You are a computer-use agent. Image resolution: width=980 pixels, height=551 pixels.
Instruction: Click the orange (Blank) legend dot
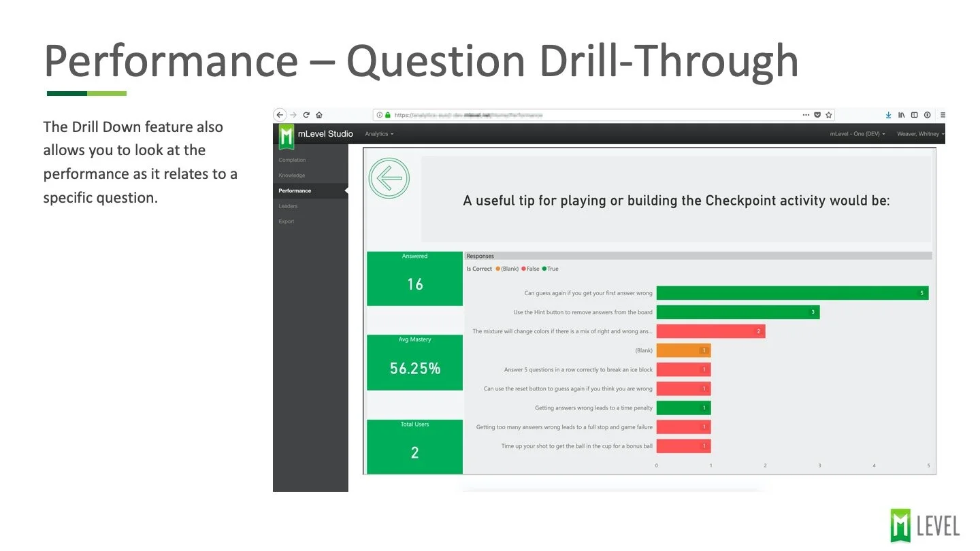click(x=497, y=269)
